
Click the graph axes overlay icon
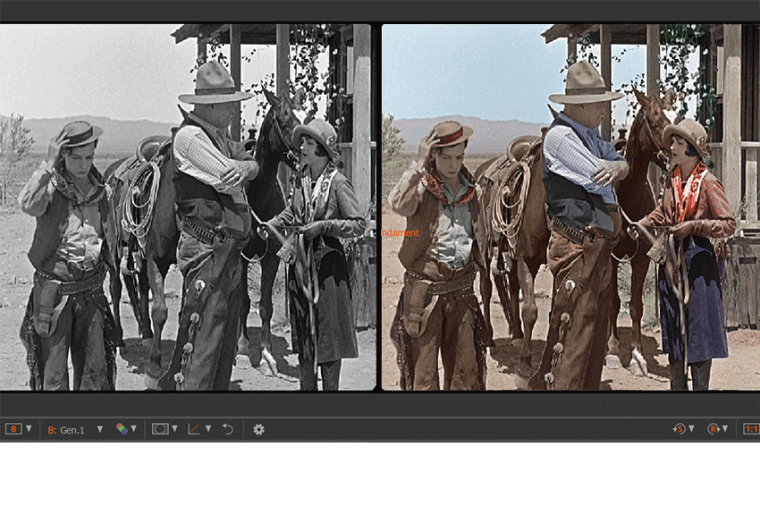tap(194, 429)
